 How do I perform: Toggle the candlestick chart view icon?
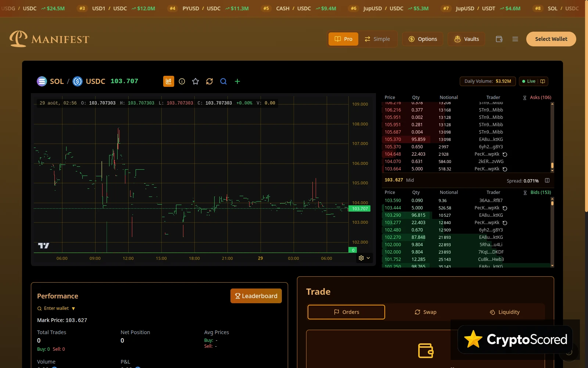pyautogui.click(x=168, y=81)
